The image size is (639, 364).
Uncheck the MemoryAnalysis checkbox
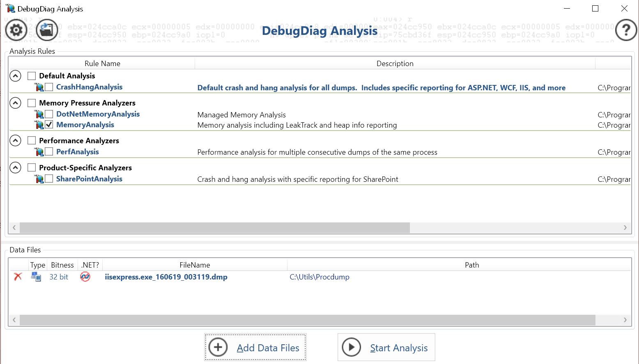click(49, 125)
